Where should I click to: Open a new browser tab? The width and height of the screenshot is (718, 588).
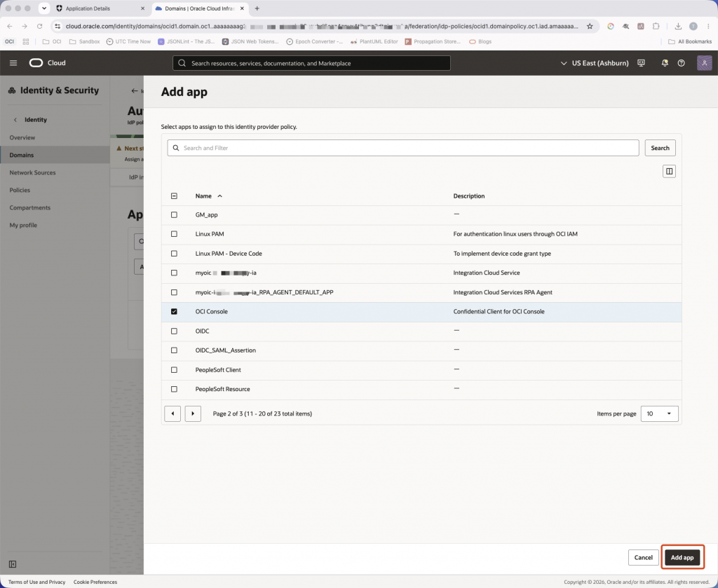click(257, 8)
